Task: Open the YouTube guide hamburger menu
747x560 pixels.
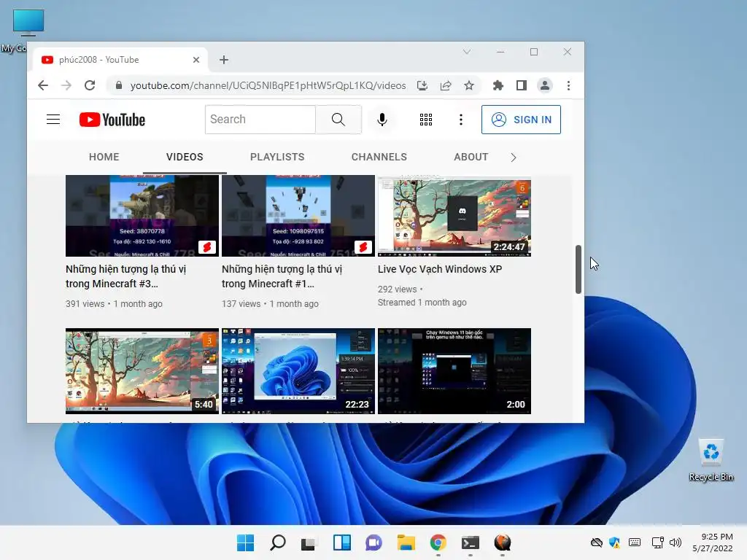Action: tap(53, 120)
